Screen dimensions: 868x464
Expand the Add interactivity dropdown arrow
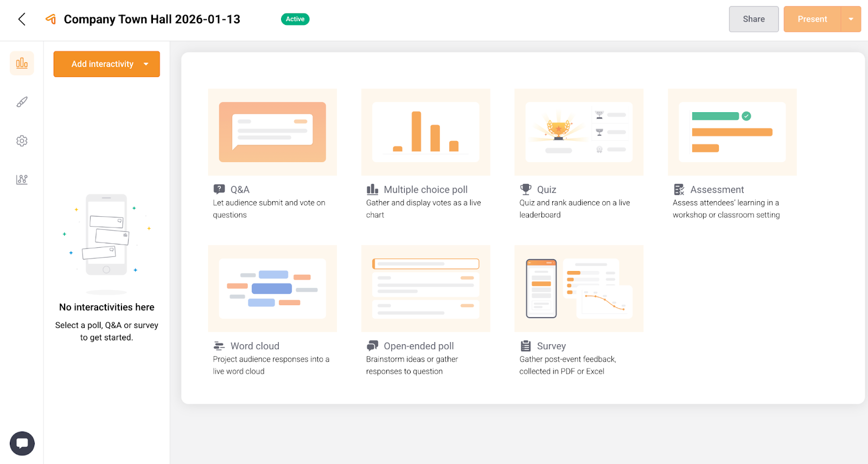click(146, 64)
